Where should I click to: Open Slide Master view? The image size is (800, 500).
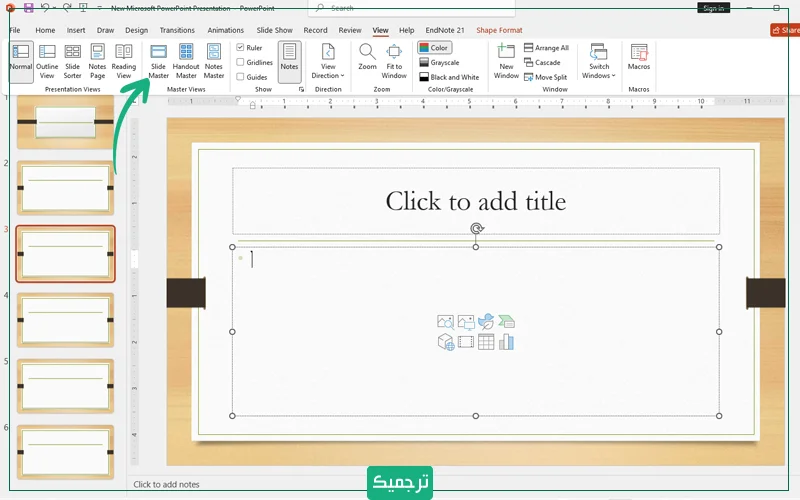coord(158,61)
